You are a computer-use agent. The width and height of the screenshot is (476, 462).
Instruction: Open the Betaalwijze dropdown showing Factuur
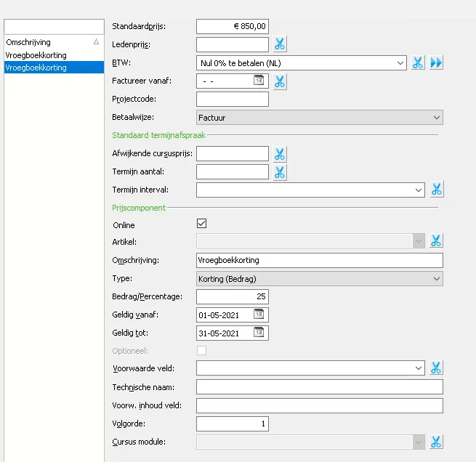[x=319, y=118]
